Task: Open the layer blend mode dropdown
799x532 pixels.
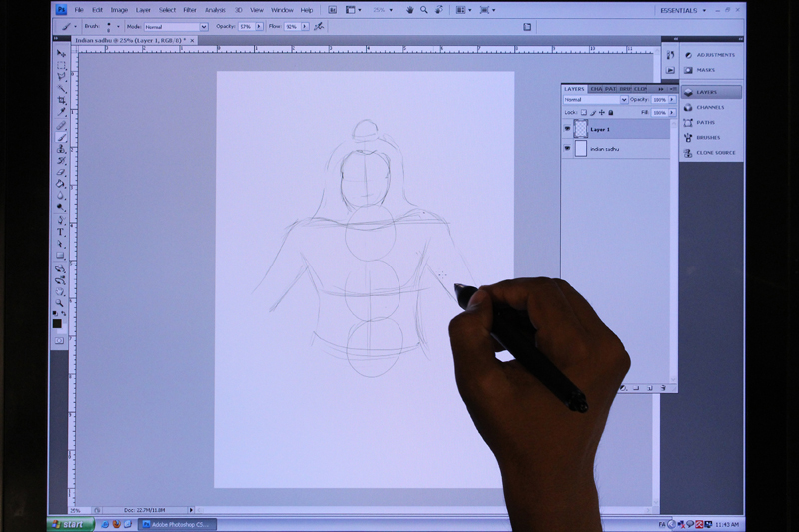Action: (x=595, y=100)
